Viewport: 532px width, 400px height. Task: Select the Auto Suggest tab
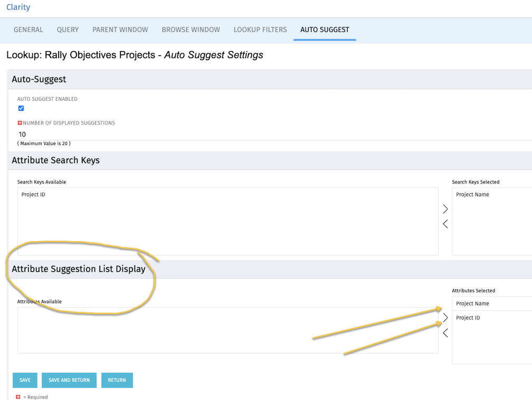coord(325,30)
